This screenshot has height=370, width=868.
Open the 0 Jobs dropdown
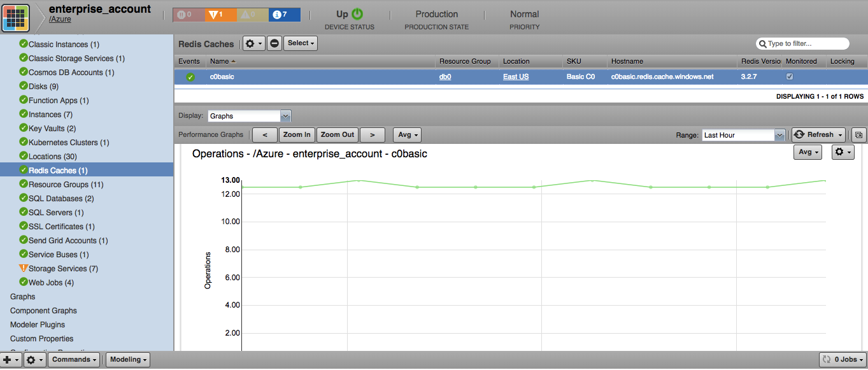pos(842,360)
